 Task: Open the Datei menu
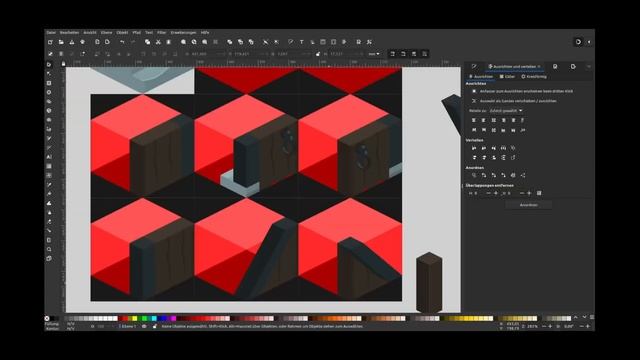51,33
